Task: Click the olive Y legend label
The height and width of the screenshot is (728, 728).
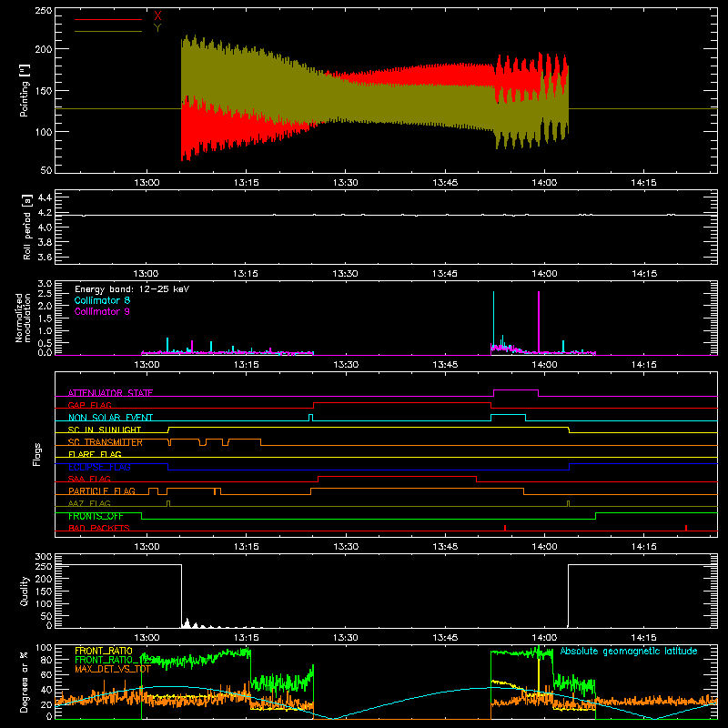Action: (x=157, y=28)
